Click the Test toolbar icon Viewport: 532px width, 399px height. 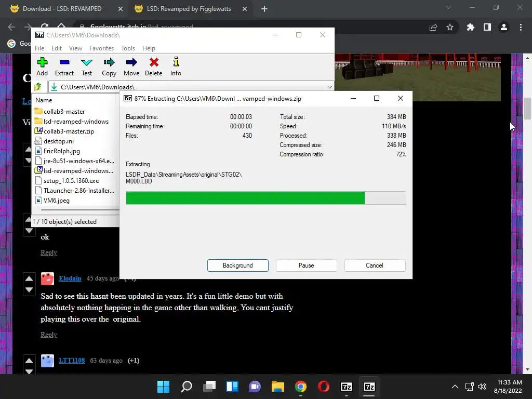87,67
